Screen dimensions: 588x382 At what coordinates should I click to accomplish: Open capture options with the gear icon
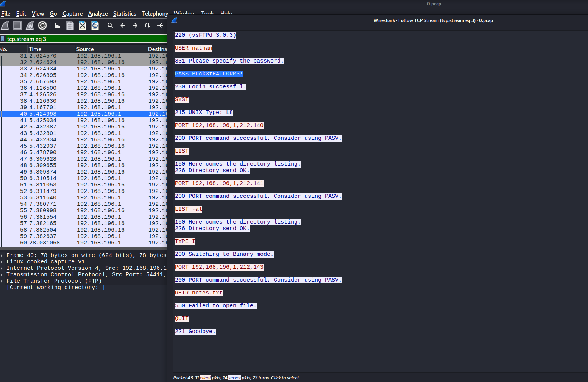tap(42, 25)
